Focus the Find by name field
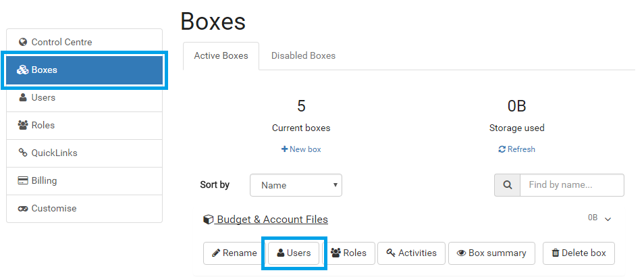The image size is (644, 277). coord(572,185)
